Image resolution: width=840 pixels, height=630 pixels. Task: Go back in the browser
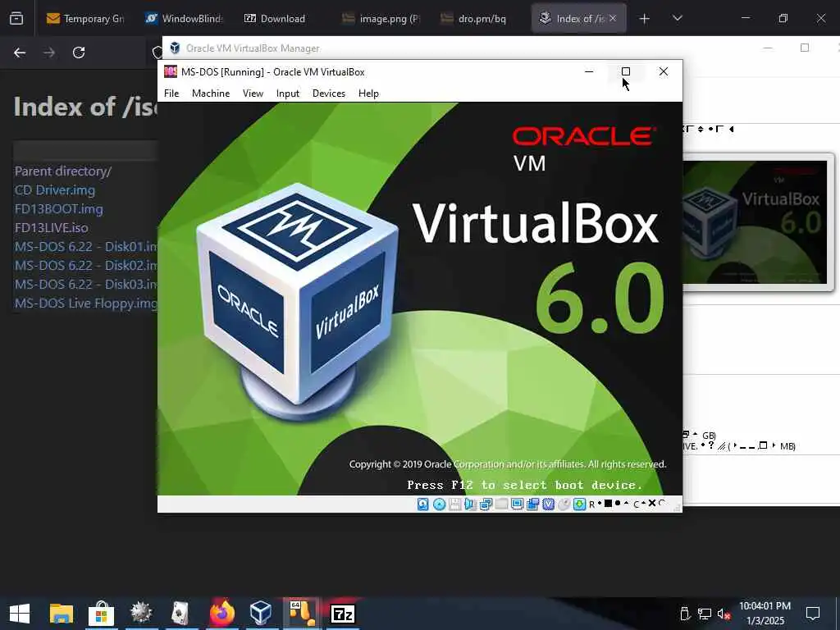click(20, 52)
